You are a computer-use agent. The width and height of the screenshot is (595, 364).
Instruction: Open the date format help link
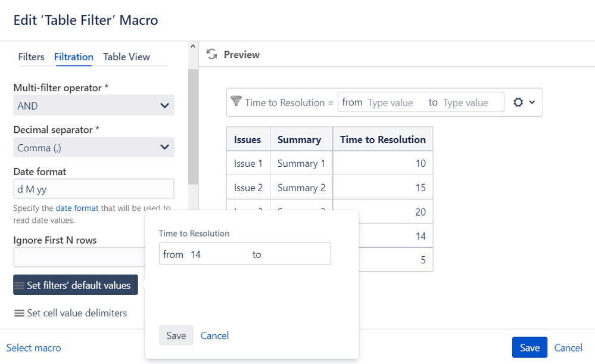[77, 209]
